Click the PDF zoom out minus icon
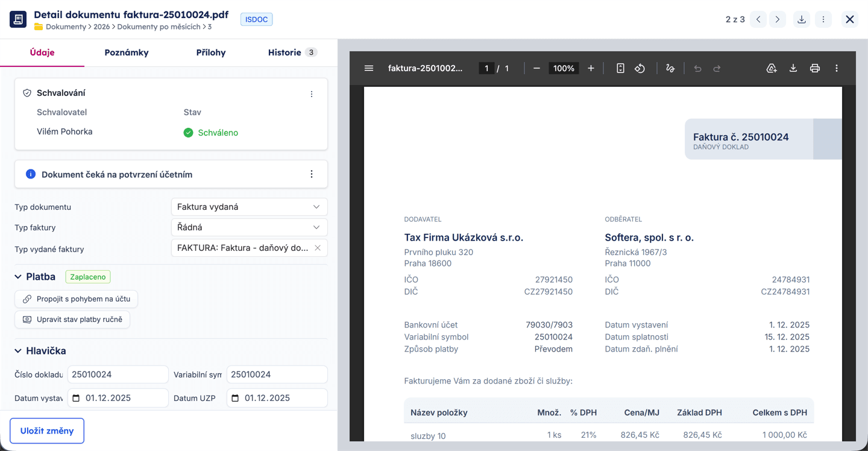868x451 pixels. pos(536,69)
